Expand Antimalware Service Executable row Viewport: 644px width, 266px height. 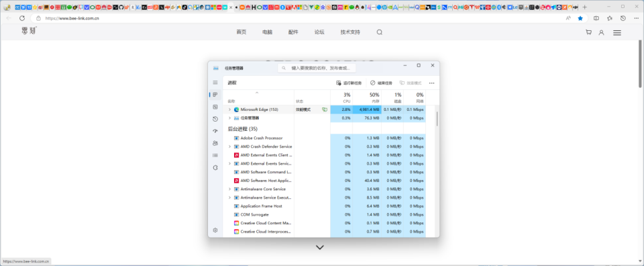click(x=229, y=197)
